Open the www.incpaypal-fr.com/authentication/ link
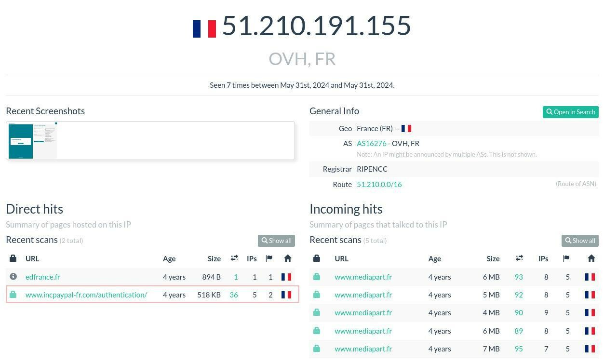604x364 pixels. pos(86,295)
